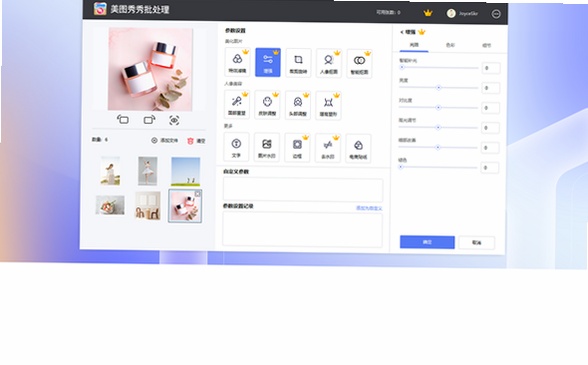
Task: Click the JoyceSkr username
Action: [x=468, y=14]
